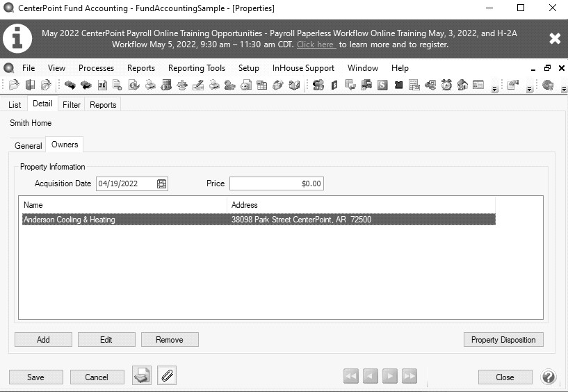The height and width of the screenshot is (392, 568).
Task: Expand the second toolbar overflow arrow
Action: point(529,89)
